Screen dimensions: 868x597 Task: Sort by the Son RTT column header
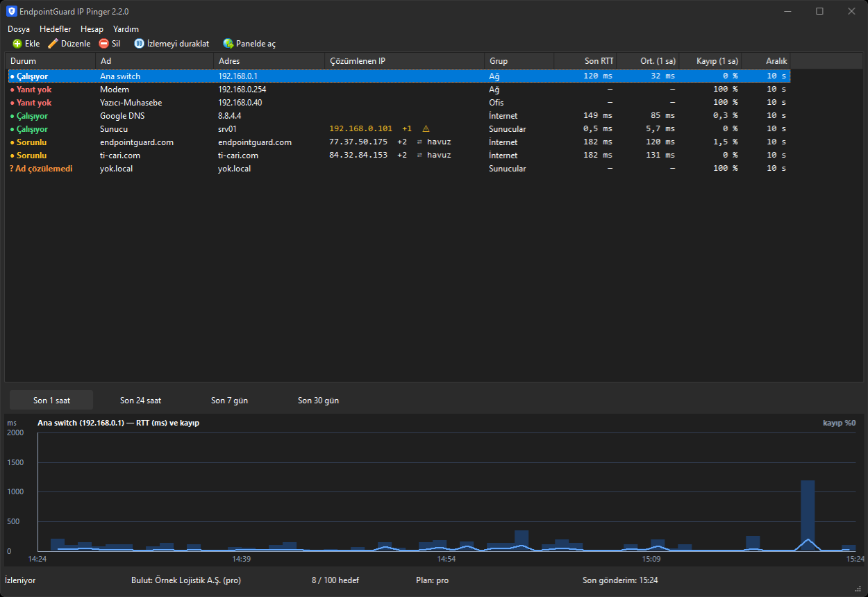click(x=585, y=61)
